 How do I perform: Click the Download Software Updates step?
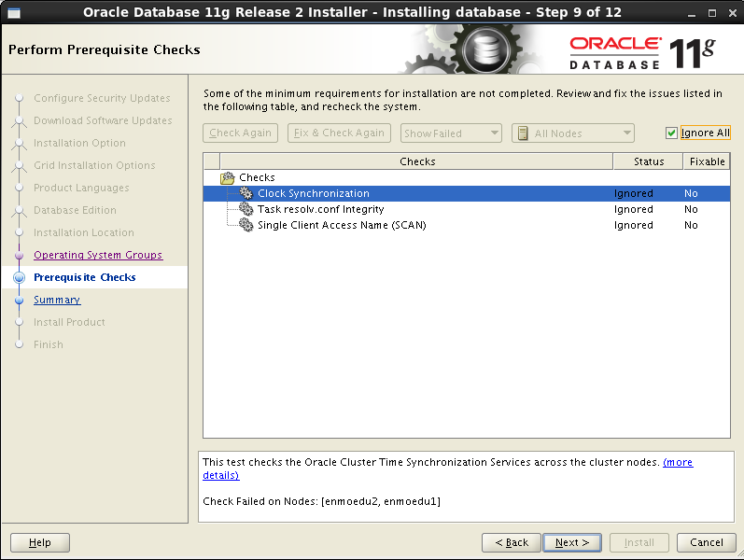(x=103, y=120)
